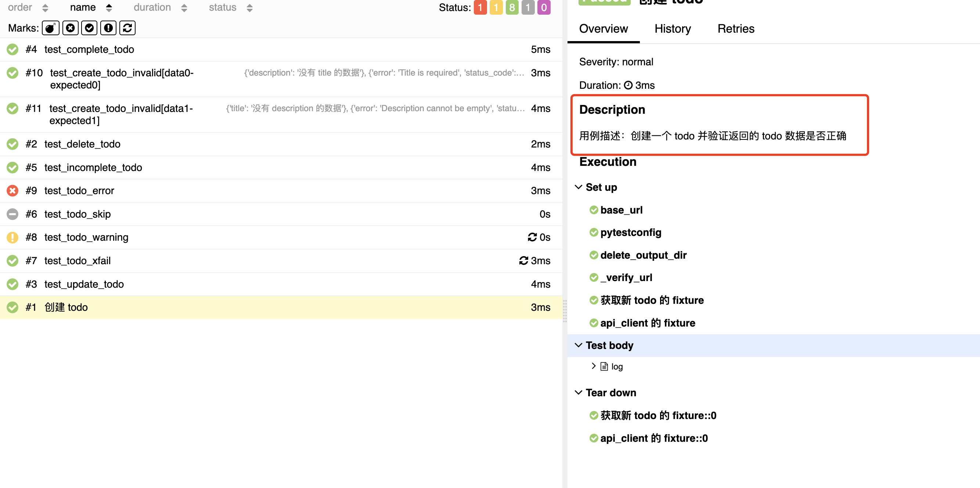Toggle the retries status change mark filter
980x488 pixels.
click(127, 28)
